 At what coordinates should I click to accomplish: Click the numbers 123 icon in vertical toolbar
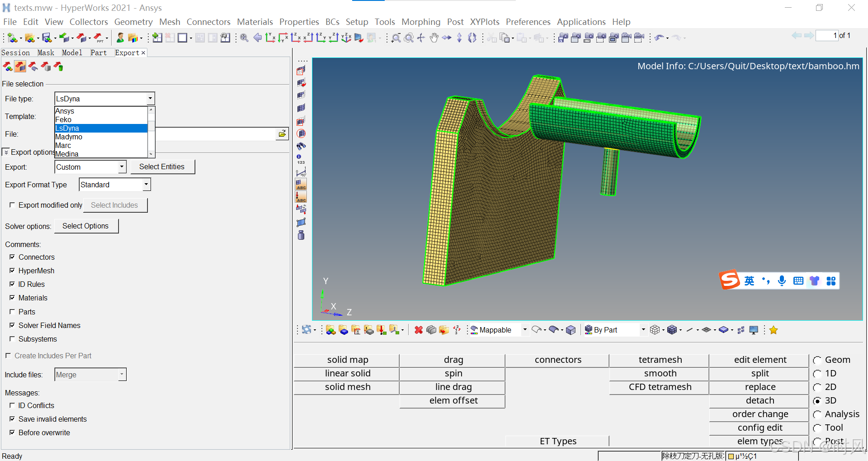click(x=301, y=159)
